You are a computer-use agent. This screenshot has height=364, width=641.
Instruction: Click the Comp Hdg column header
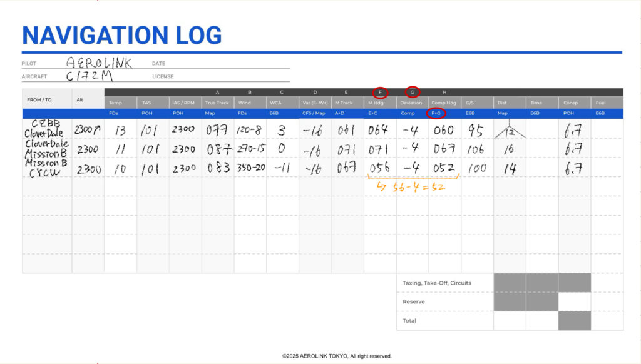(x=444, y=103)
